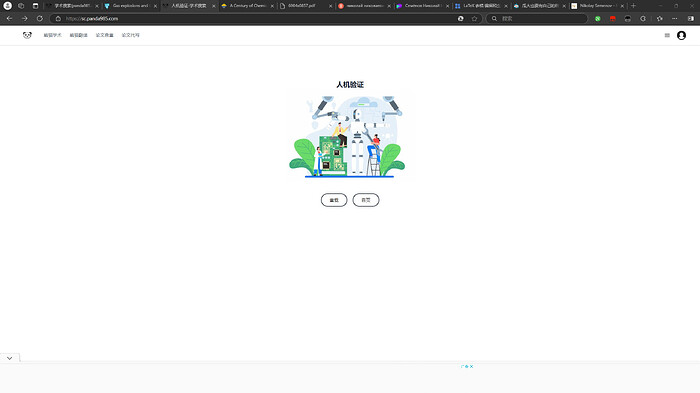Screen dimensions: 700x393
Task: Open the user account avatar icon
Action: click(681, 35)
